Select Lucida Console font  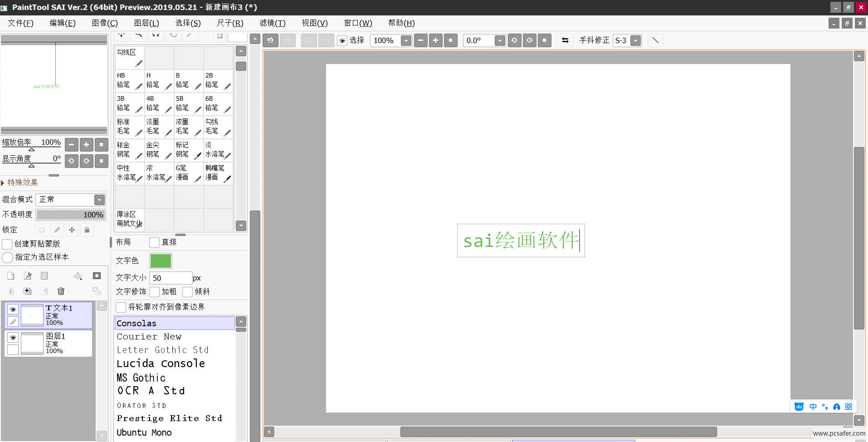point(175,363)
